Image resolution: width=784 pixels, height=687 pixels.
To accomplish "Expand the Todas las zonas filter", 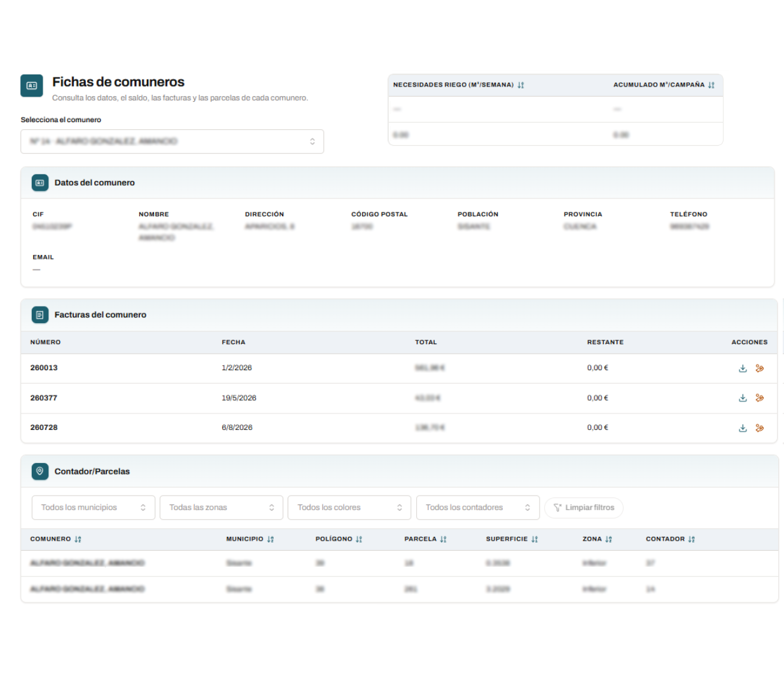I will (221, 508).
